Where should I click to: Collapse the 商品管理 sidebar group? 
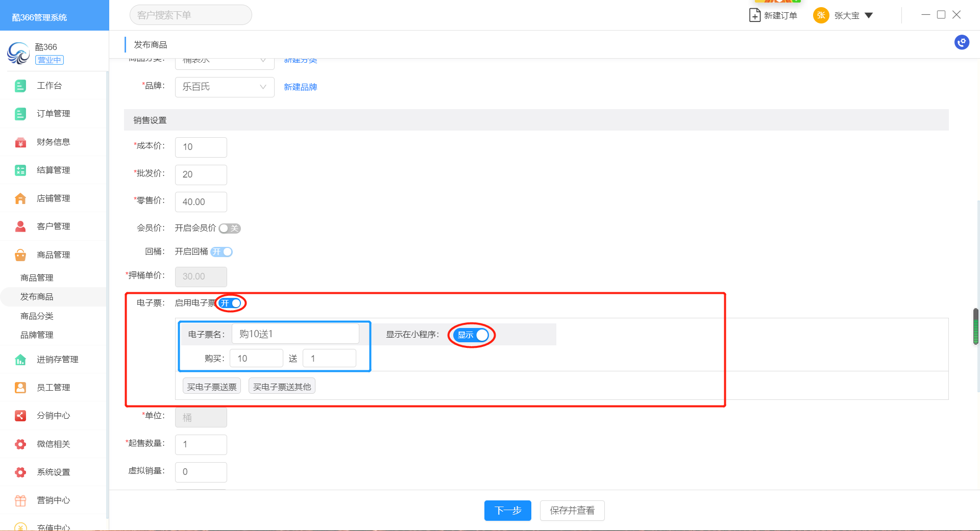tap(53, 255)
